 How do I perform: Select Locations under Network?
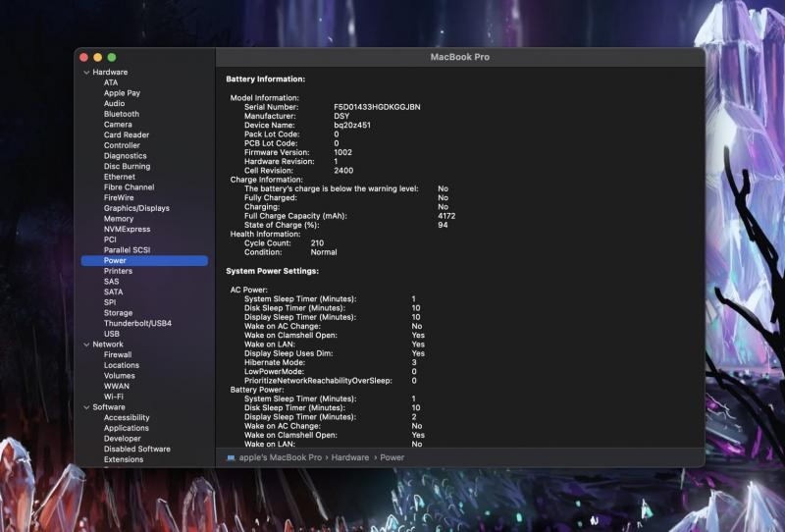[x=121, y=366]
